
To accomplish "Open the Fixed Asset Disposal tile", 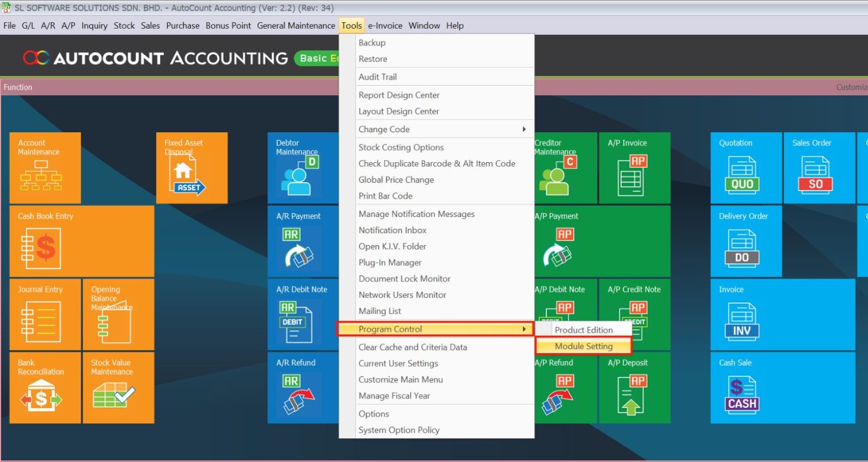I will tap(192, 168).
